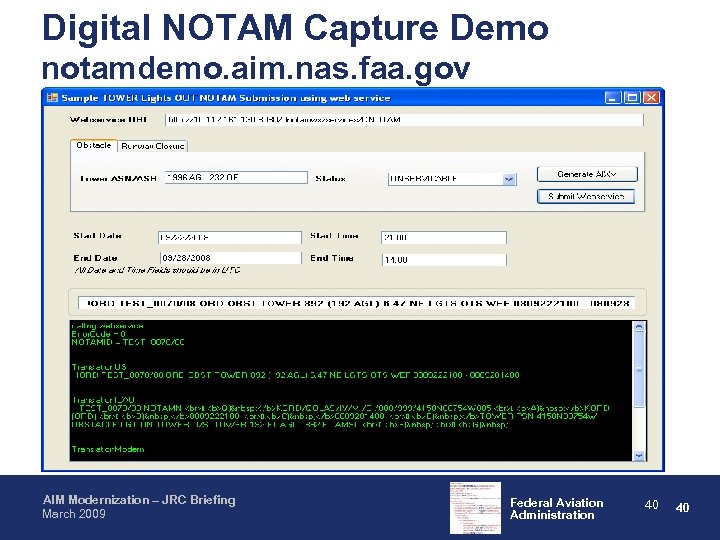Click the Webservice URL input field

(404, 120)
